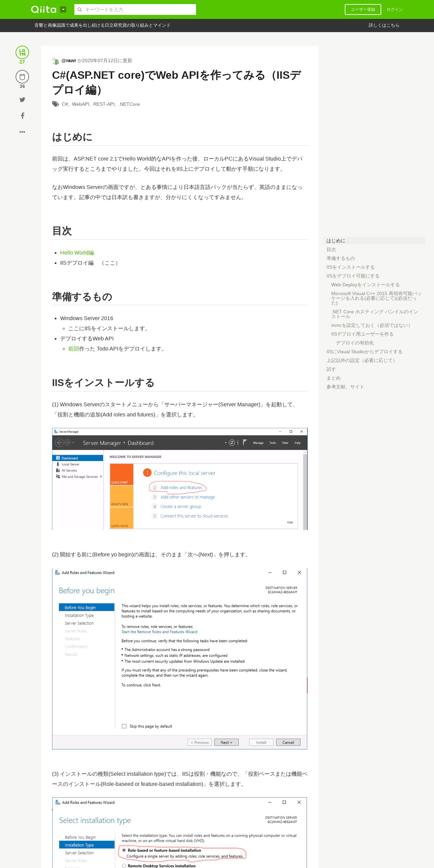This screenshot has width=434, height=868.
Task: Jump to IISをデプロイ可能にする in contents
Action: tap(353, 276)
